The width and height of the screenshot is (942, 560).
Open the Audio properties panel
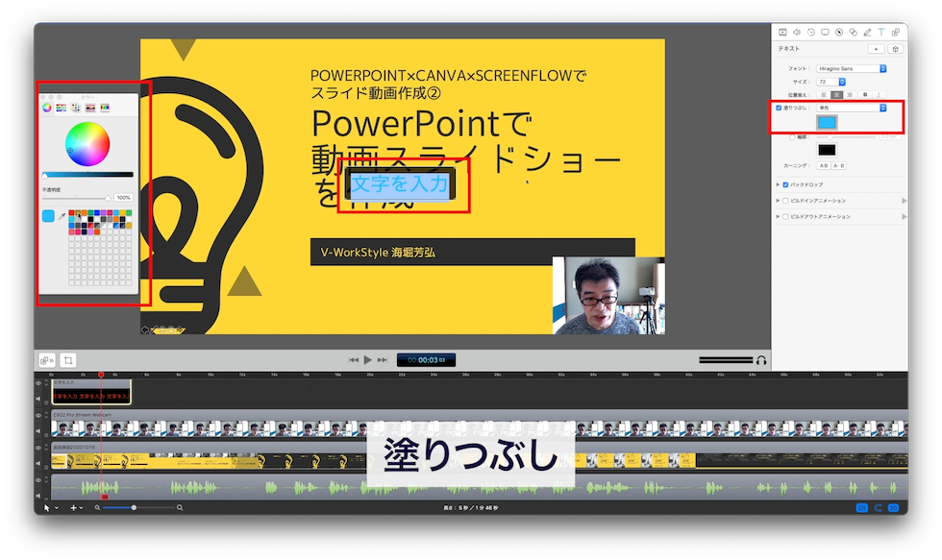[x=797, y=32]
